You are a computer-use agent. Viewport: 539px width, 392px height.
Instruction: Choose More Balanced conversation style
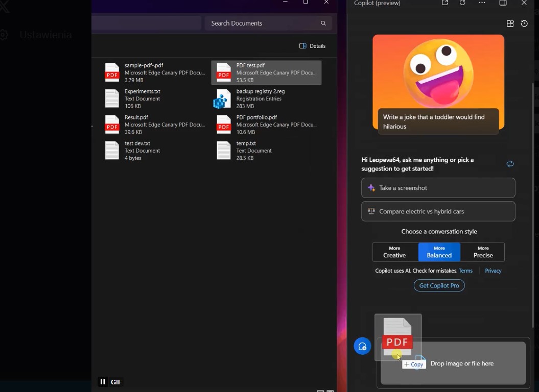pos(439,252)
